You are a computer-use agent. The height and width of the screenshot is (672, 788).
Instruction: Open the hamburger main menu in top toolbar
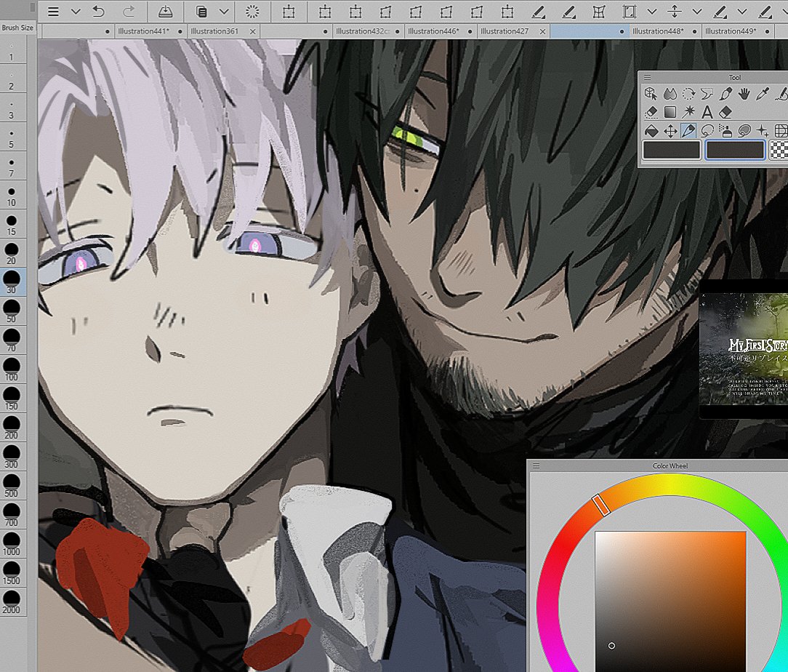pyautogui.click(x=53, y=12)
